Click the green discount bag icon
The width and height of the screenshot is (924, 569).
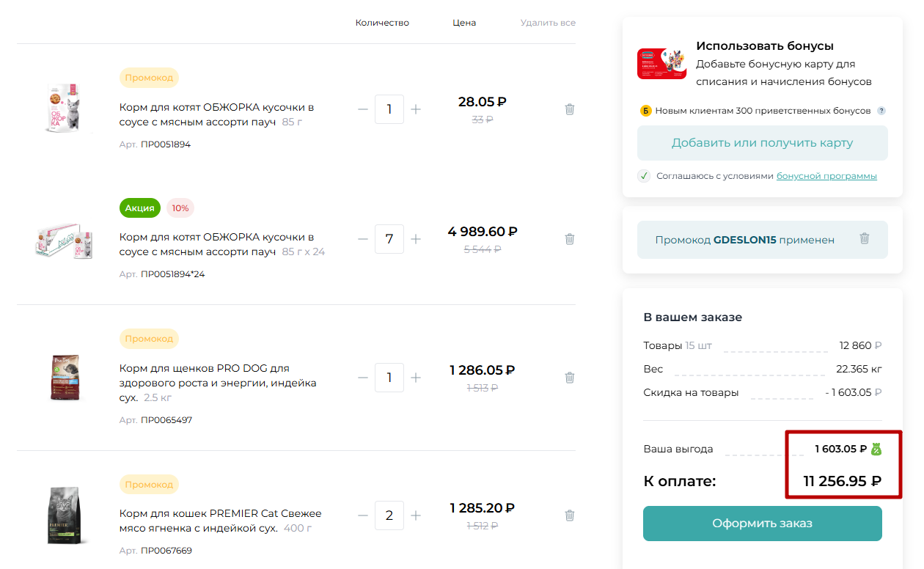click(x=876, y=449)
